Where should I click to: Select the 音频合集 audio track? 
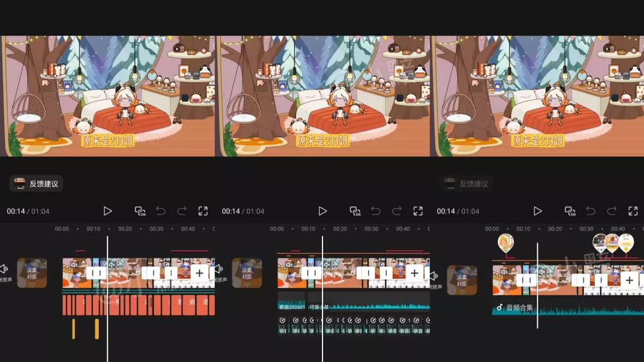(x=568, y=307)
